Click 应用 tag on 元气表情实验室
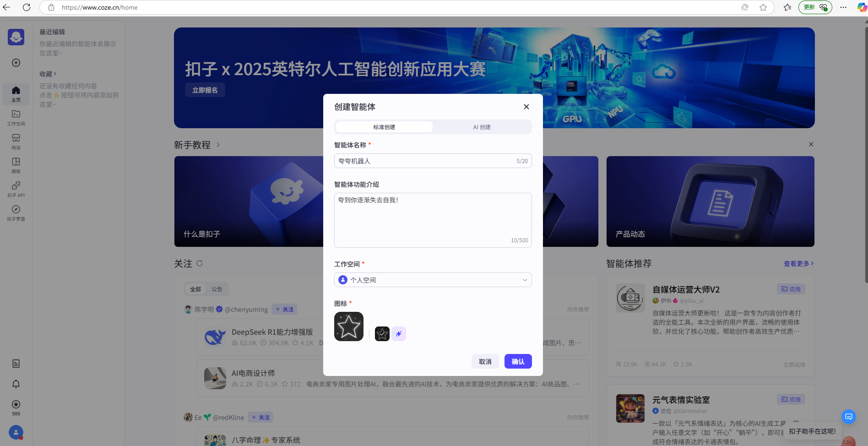 [791, 399]
